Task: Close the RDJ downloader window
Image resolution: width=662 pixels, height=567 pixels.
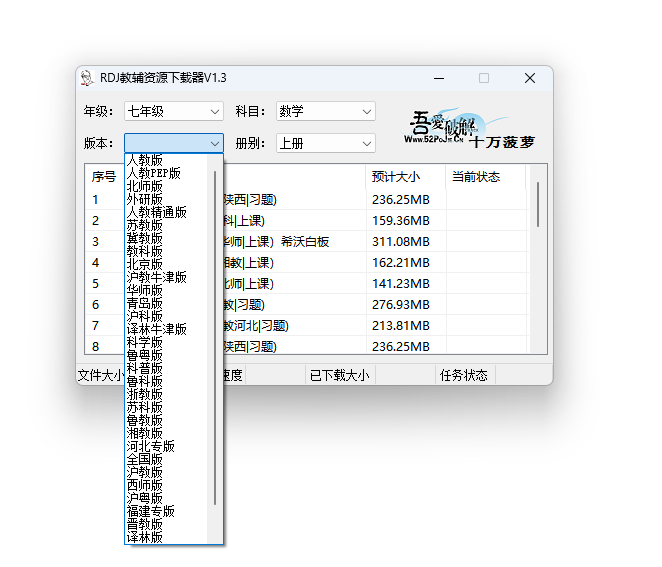Action: [530, 78]
